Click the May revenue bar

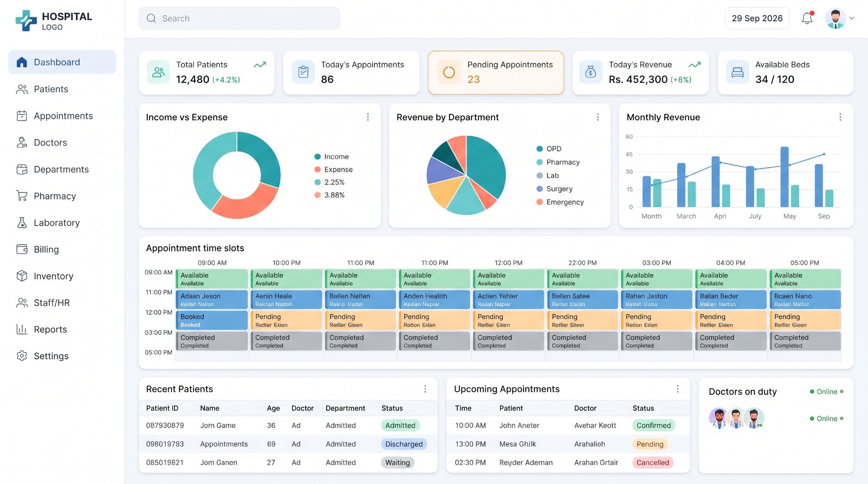tap(784, 177)
